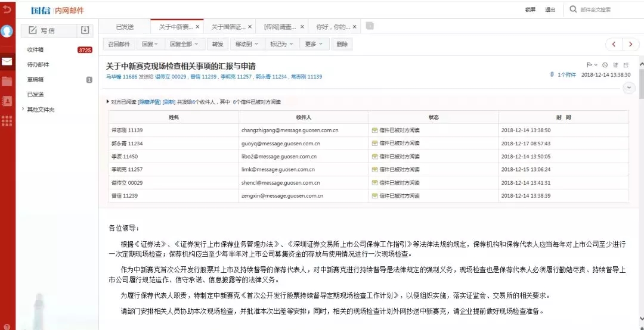This screenshot has height=330, width=644.
Task: Click the 召回邮件 recall button
Action: 119,44
